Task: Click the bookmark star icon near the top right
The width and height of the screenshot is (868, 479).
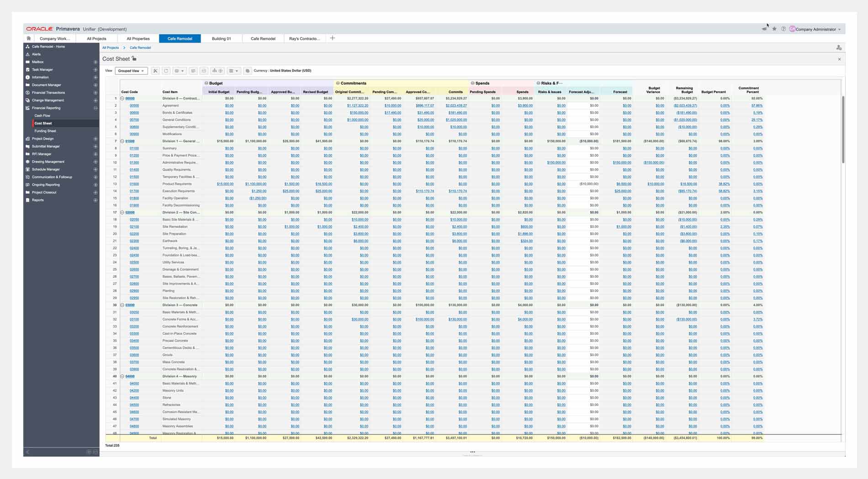Action: (774, 29)
